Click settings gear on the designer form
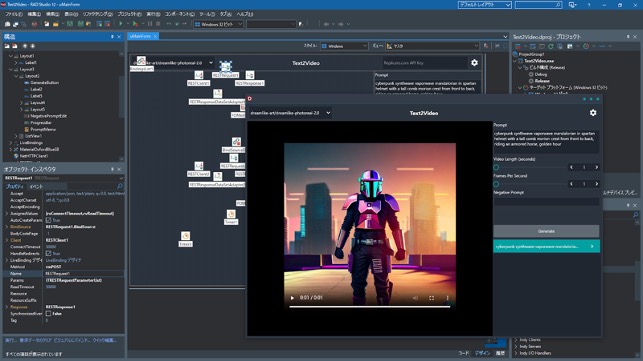The width and height of the screenshot is (643, 361). point(474,63)
